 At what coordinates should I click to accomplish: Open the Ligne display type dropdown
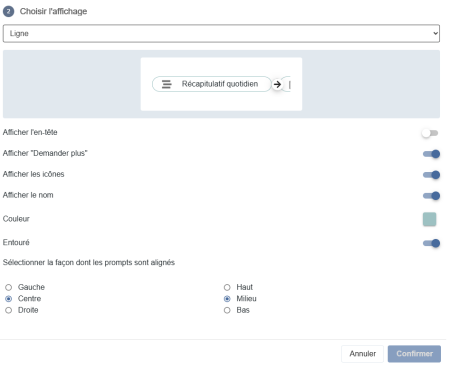(x=221, y=33)
